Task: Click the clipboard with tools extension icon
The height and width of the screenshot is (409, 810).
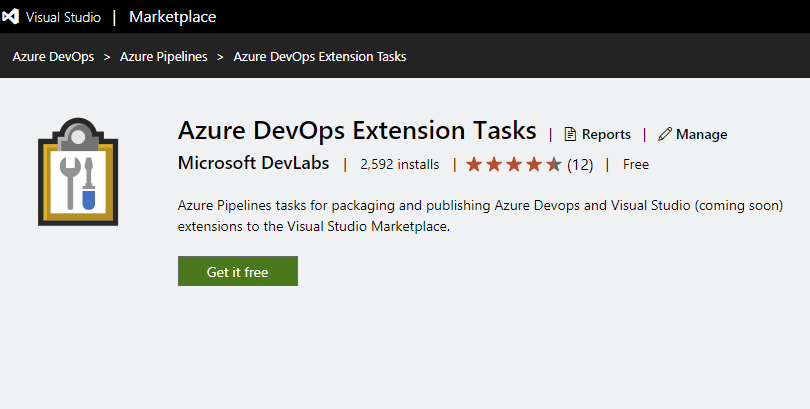Action: click(x=78, y=173)
